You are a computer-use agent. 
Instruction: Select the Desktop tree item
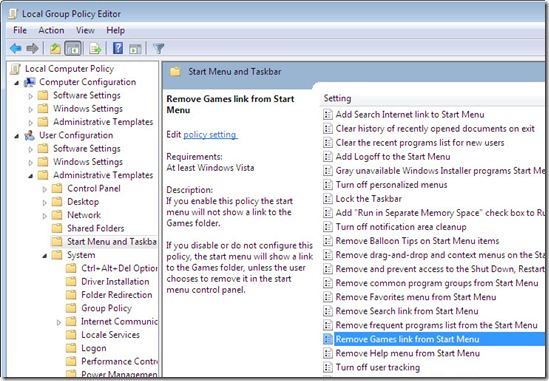click(83, 202)
